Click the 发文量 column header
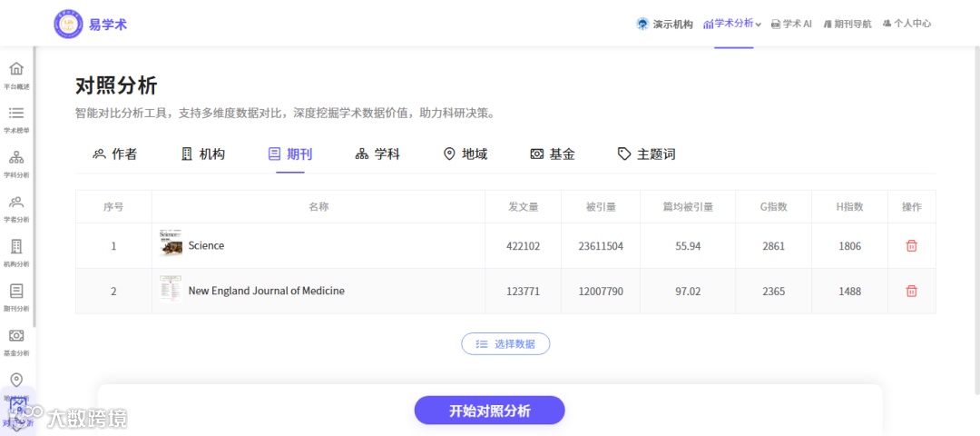 tap(524, 206)
